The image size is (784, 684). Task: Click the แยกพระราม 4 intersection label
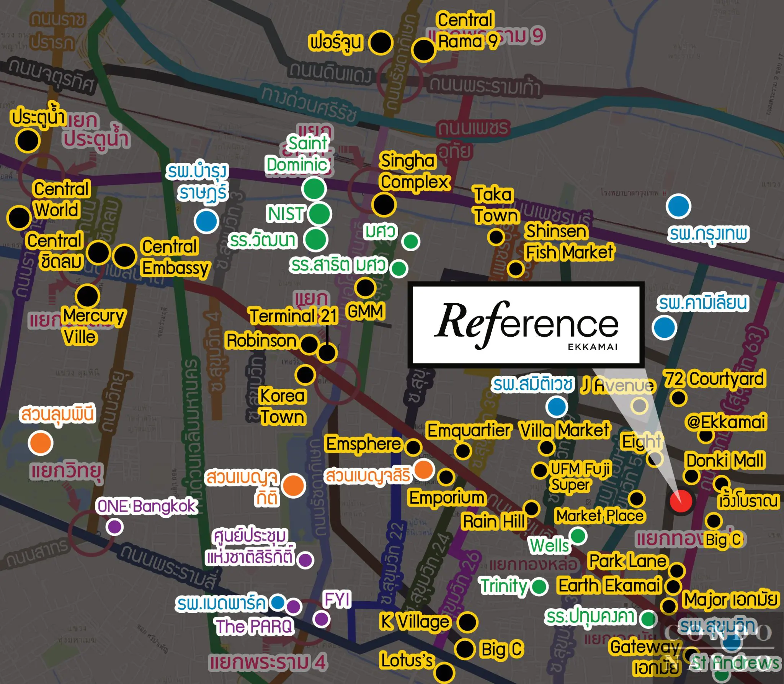[x=267, y=663]
